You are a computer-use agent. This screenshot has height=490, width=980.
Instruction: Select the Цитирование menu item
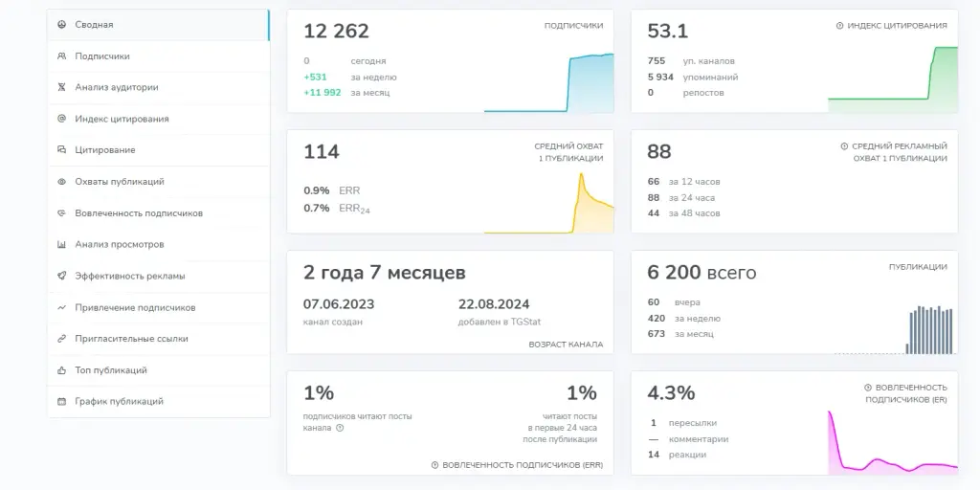[158, 150]
